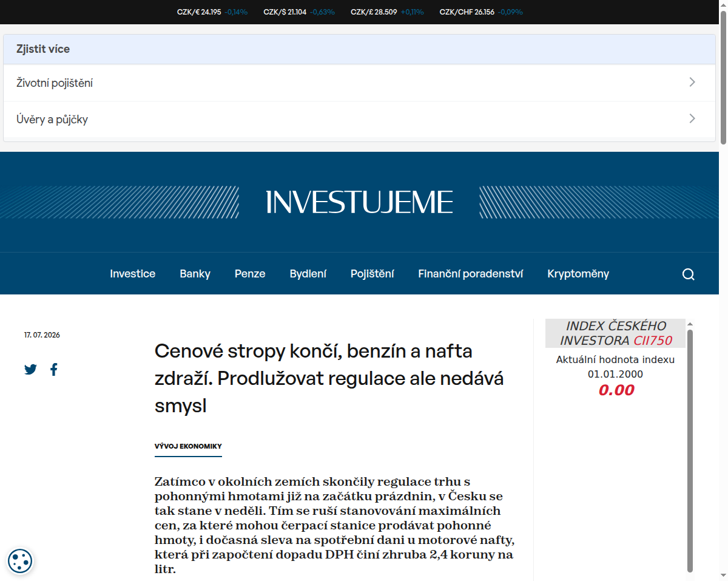Expand Životní pojištění chevron arrow
Screen dimensions: 728x581
(x=692, y=83)
